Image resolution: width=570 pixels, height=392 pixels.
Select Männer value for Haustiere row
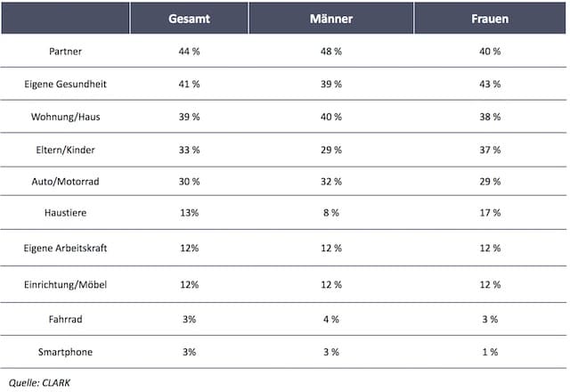click(331, 214)
